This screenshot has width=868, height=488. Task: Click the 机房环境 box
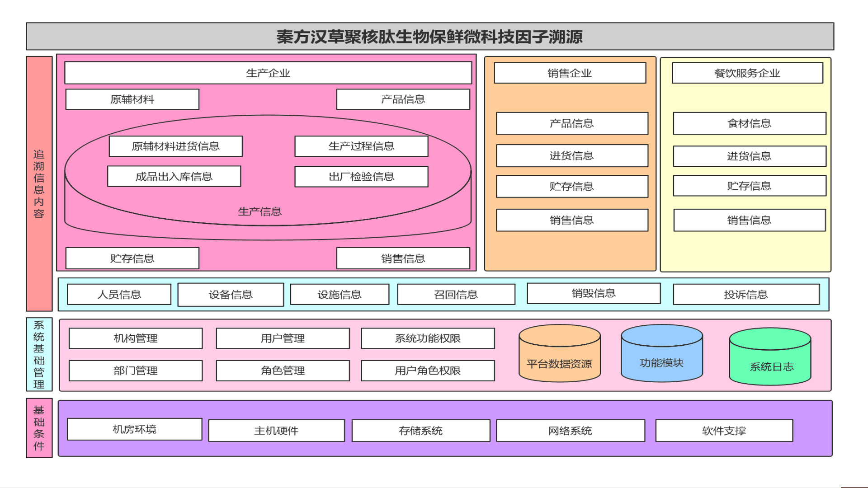[x=135, y=429]
